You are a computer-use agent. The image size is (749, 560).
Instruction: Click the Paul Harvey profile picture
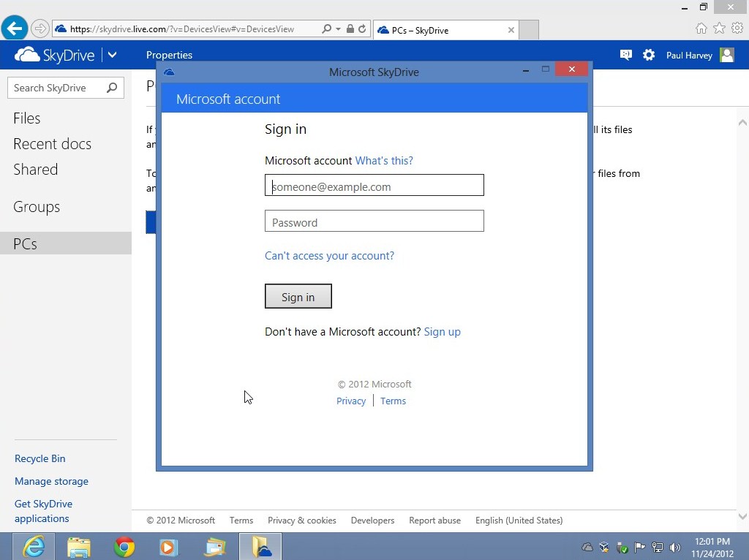tap(726, 55)
